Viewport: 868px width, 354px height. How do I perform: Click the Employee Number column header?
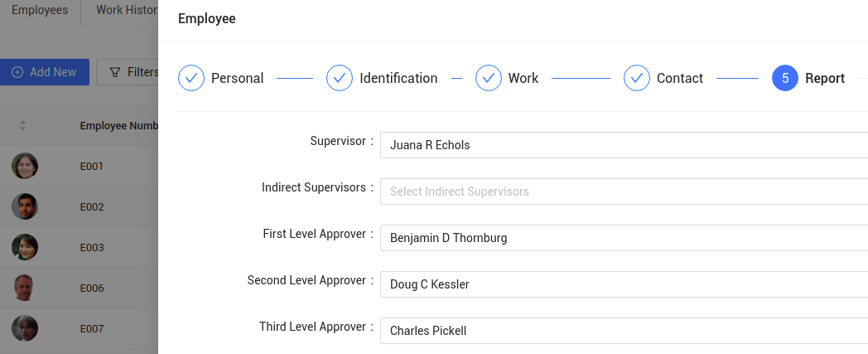[x=119, y=126]
